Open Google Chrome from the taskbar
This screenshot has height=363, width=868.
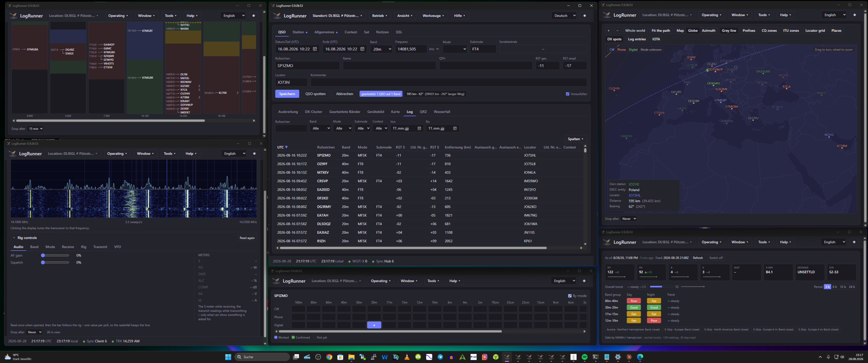tap(329, 357)
